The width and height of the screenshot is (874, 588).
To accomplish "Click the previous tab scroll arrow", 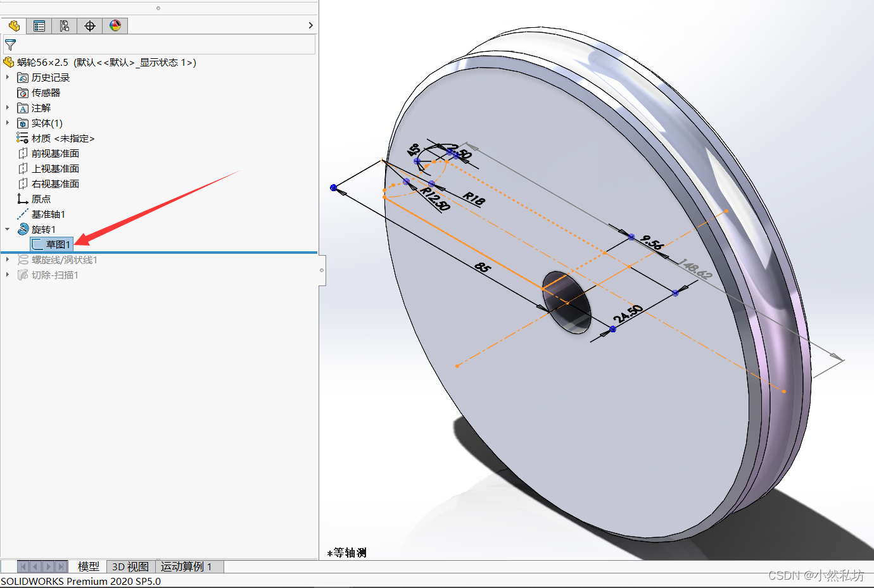I will 35,566.
